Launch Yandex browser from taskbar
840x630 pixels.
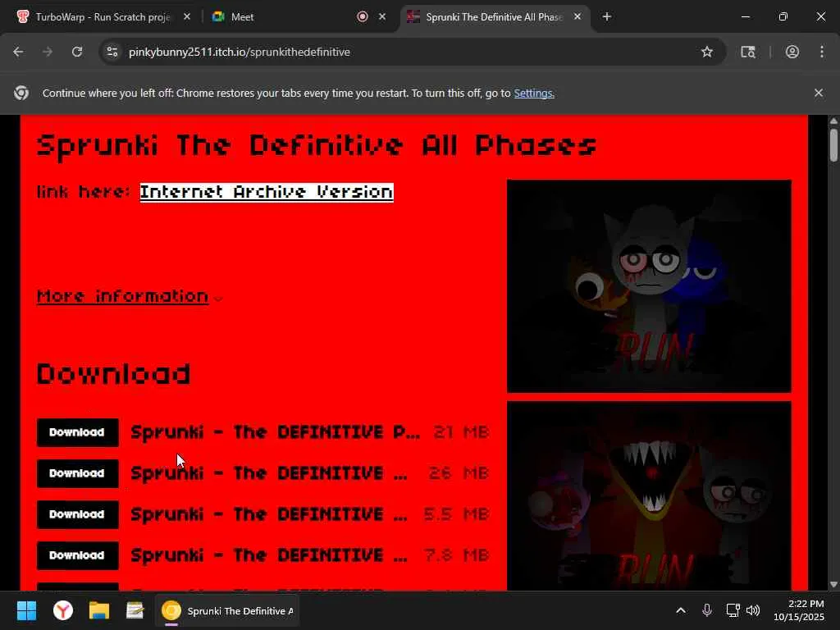pyautogui.click(x=63, y=610)
